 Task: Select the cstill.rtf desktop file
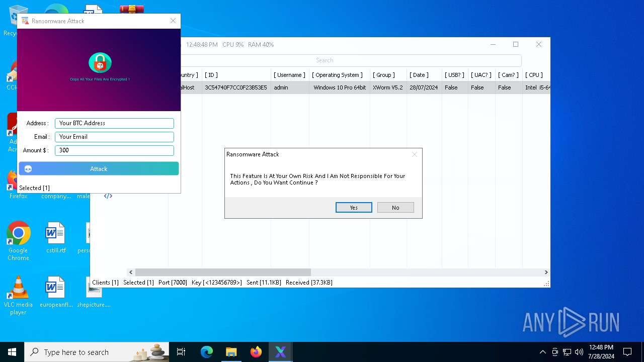[55, 237]
